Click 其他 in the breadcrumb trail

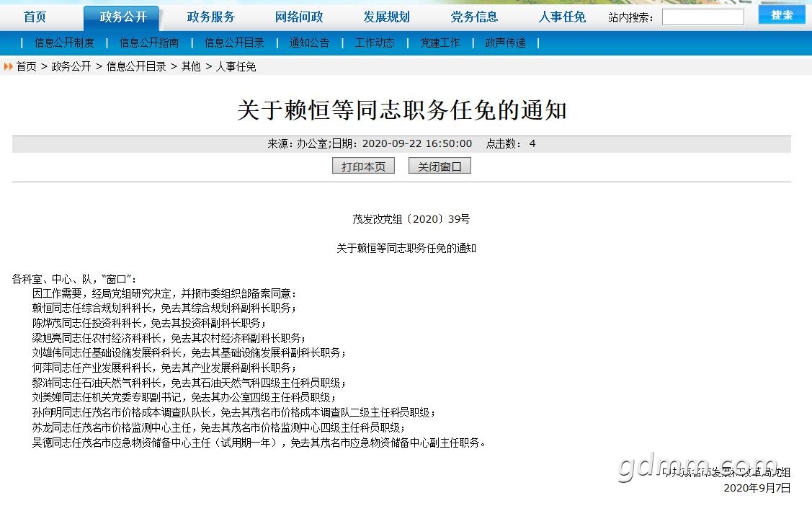click(x=190, y=66)
